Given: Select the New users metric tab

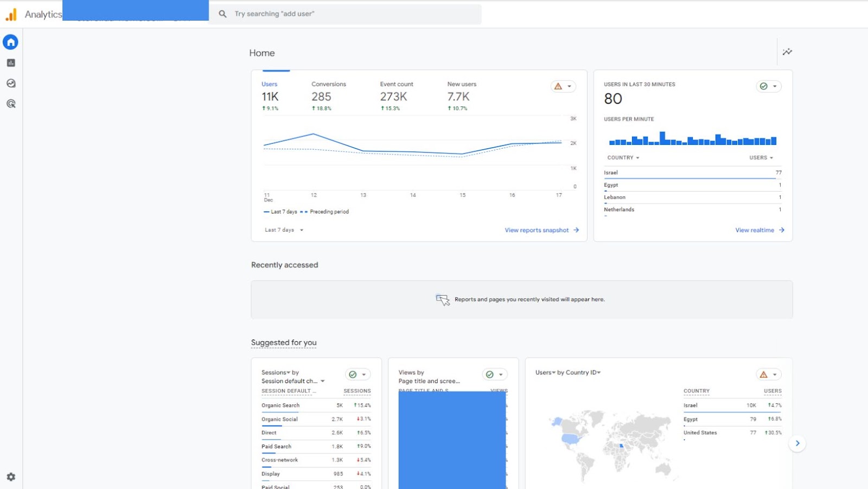Looking at the screenshot, I should (x=462, y=96).
